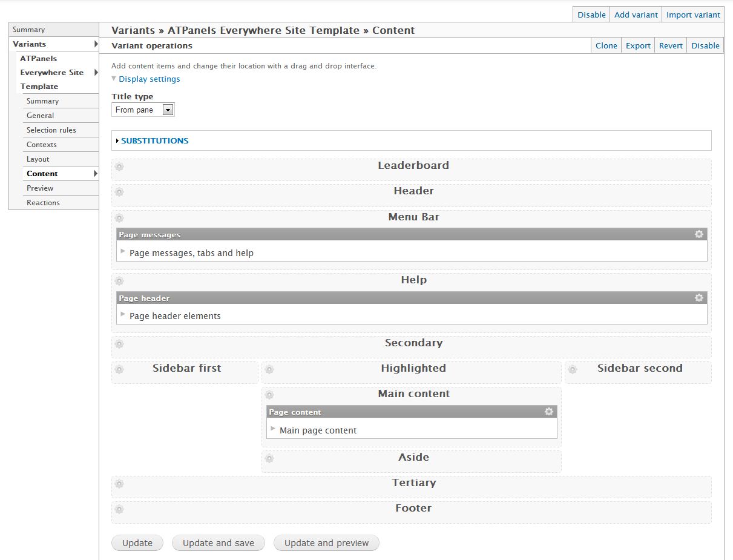The height and width of the screenshot is (560, 733).
Task: Open the Secondary region gear menu
Action: 119,344
